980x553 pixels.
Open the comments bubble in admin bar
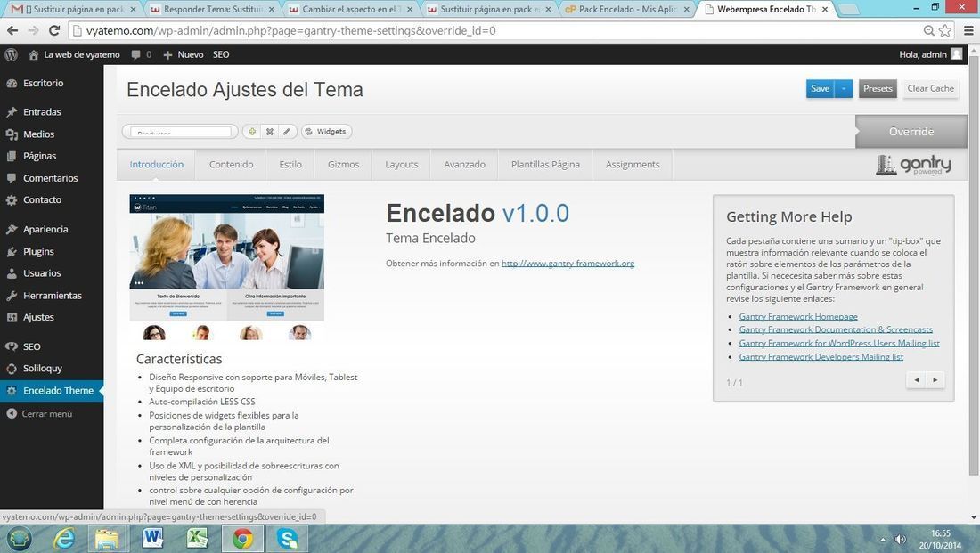142,55
